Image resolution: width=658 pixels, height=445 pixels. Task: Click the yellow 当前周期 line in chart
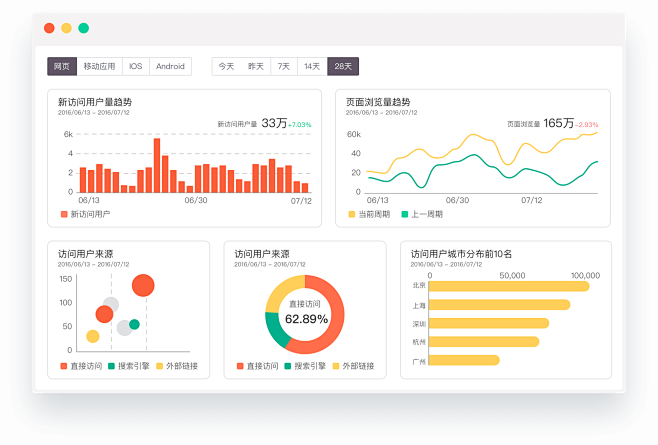(x=473, y=135)
